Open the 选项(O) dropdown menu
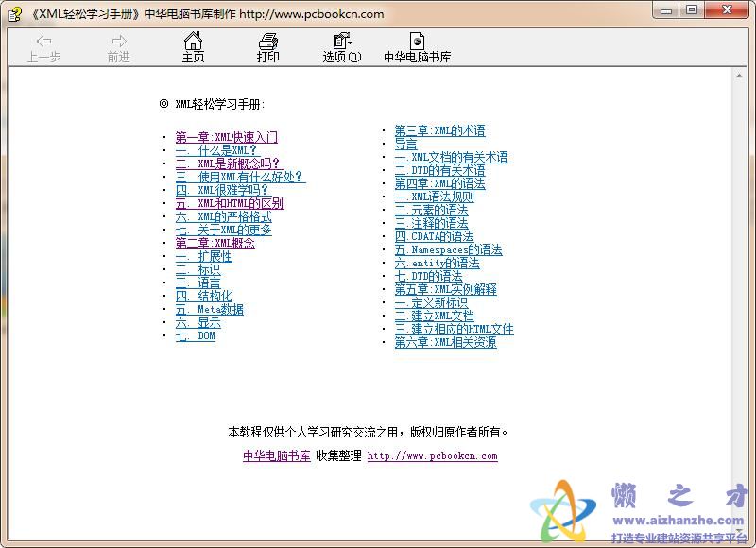Image resolution: width=756 pixels, height=548 pixels. (348, 43)
